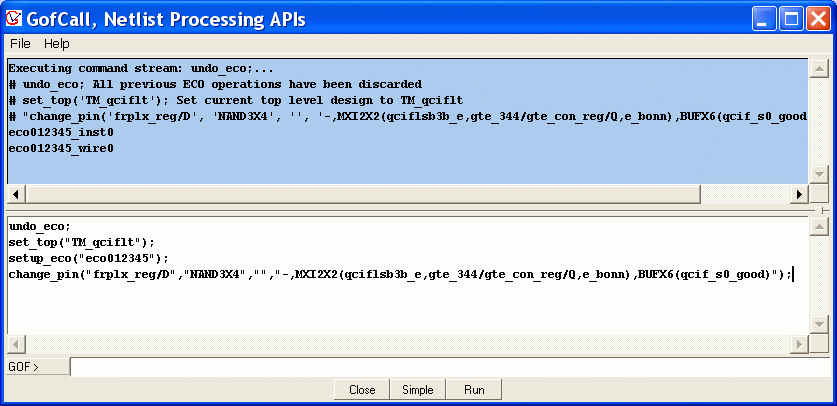Focus the GOF command input field
This screenshot has width=837, height=406.
(x=450, y=367)
